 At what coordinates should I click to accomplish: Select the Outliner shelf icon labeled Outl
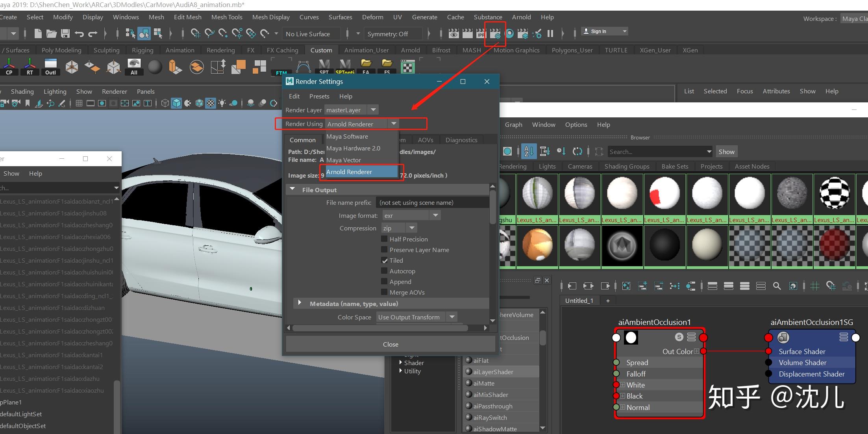tap(50, 66)
